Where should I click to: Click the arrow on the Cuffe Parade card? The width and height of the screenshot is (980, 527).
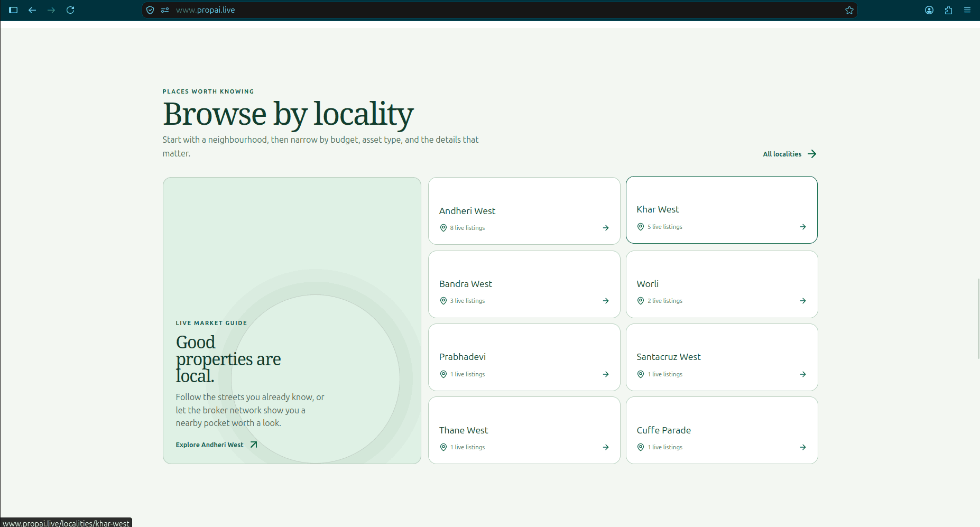803,447
